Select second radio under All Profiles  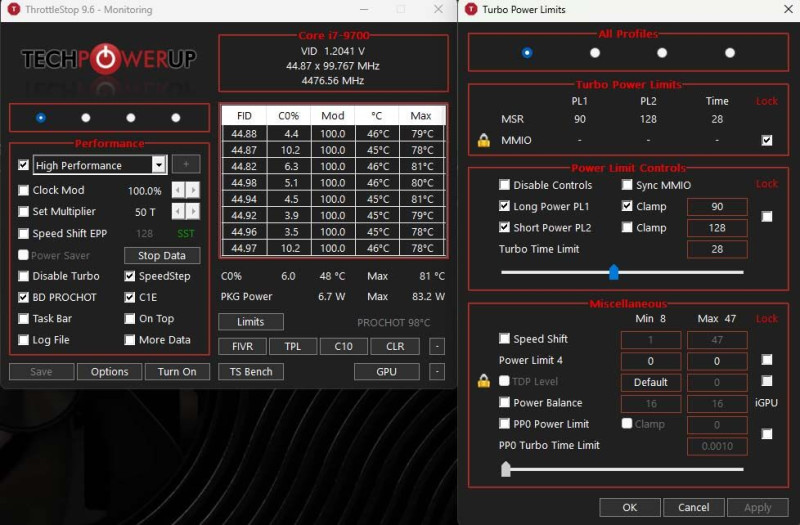pyautogui.click(x=595, y=53)
